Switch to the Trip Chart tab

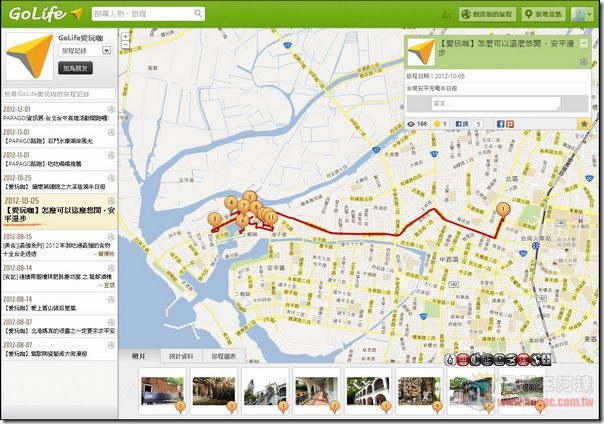223,356
